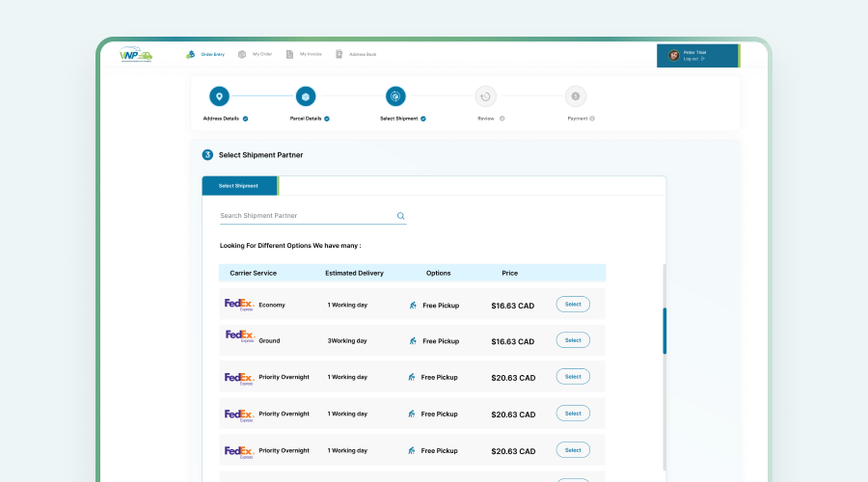This screenshot has height=482, width=868.
Task: Click the Peter Thiel profile avatar
Action: pyautogui.click(x=674, y=55)
